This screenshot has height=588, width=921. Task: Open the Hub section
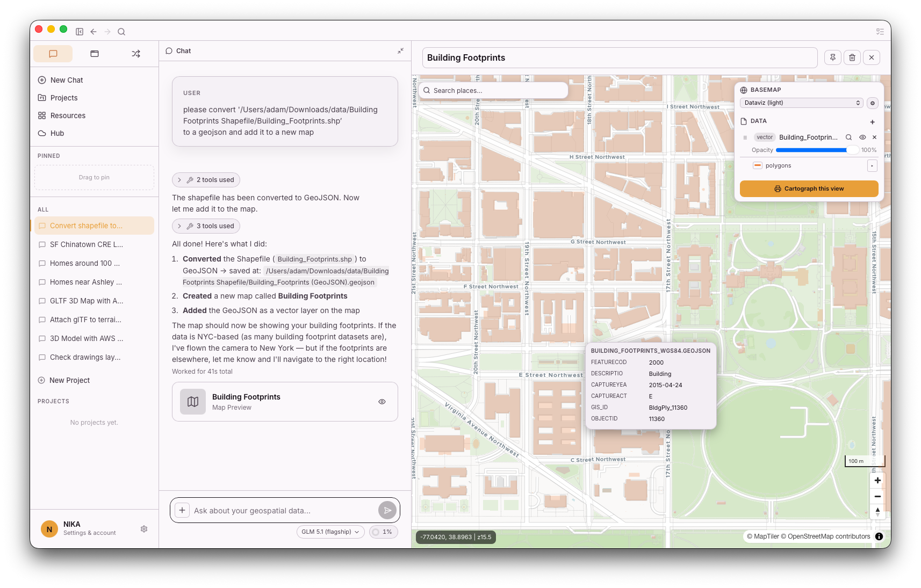pos(51,133)
